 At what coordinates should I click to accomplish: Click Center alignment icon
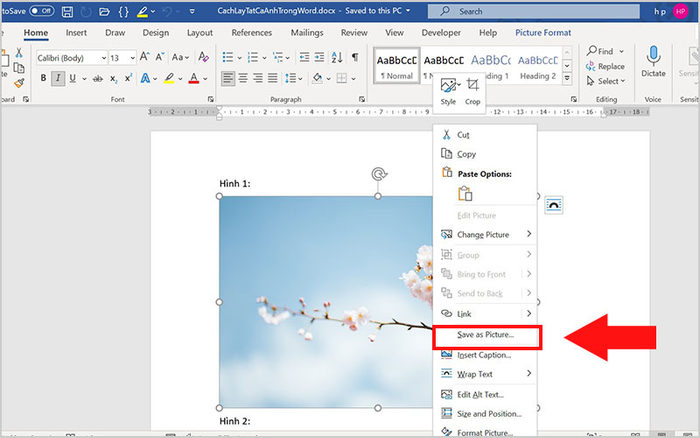(x=243, y=79)
